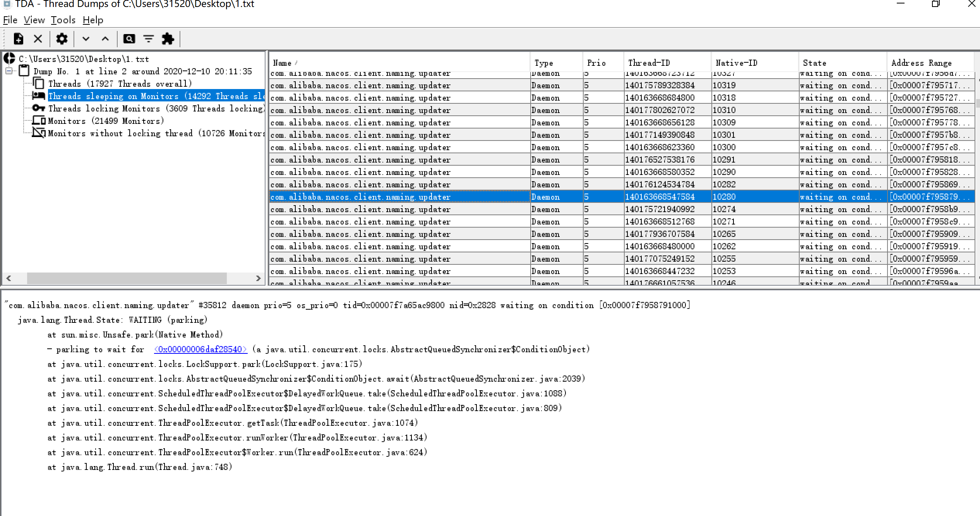Click the expand-all down chevron icon
The height and width of the screenshot is (516, 980).
point(86,39)
